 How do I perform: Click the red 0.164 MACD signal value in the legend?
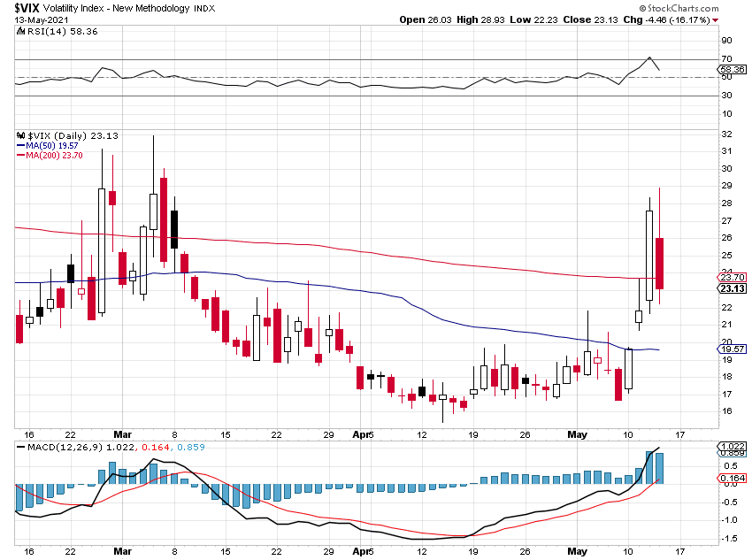coord(156,448)
